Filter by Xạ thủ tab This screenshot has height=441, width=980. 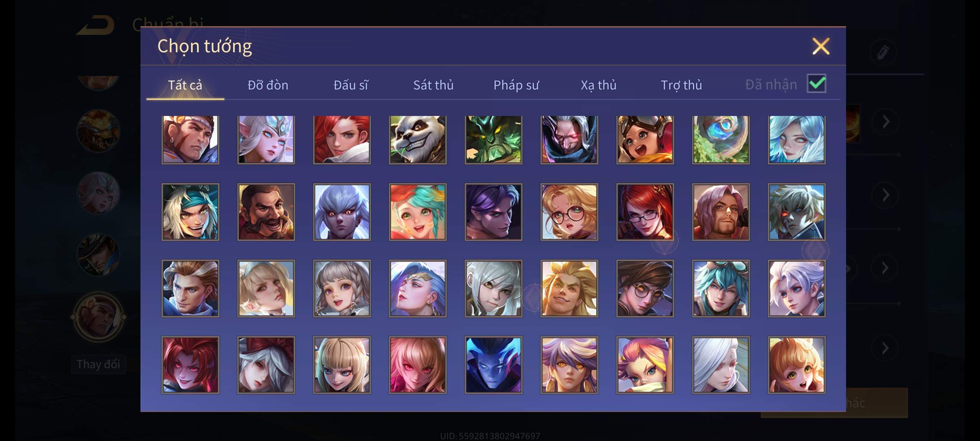point(599,85)
